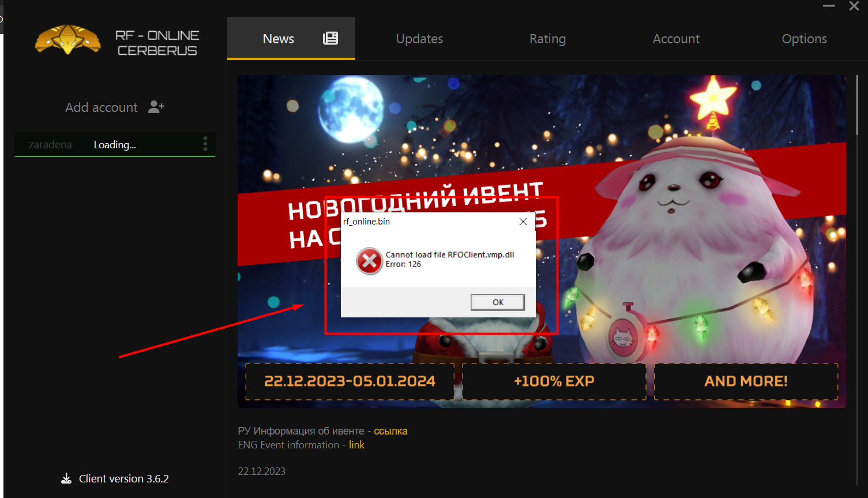The image size is (868, 498).
Task: Click the 22.12.2023-05.01.2024 banner label
Action: click(x=350, y=381)
